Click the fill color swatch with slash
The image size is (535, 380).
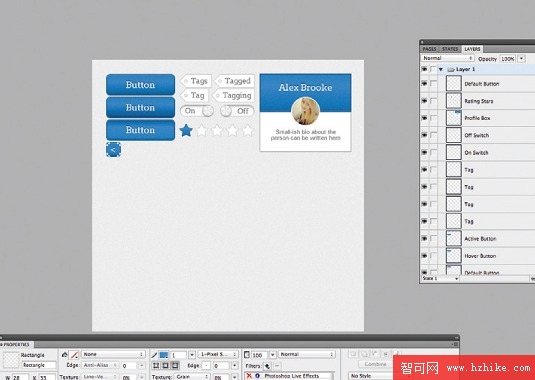click(x=74, y=355)
